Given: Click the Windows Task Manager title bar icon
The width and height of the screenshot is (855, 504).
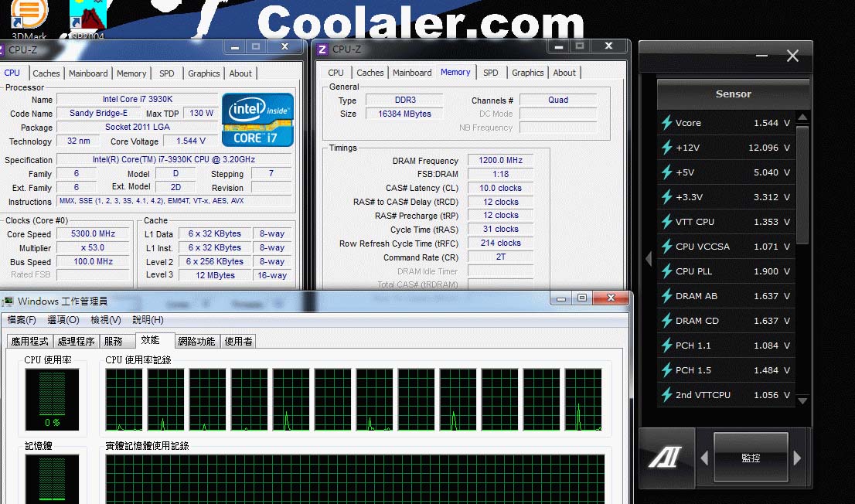Looking at the screenshot, I should 8,301.
